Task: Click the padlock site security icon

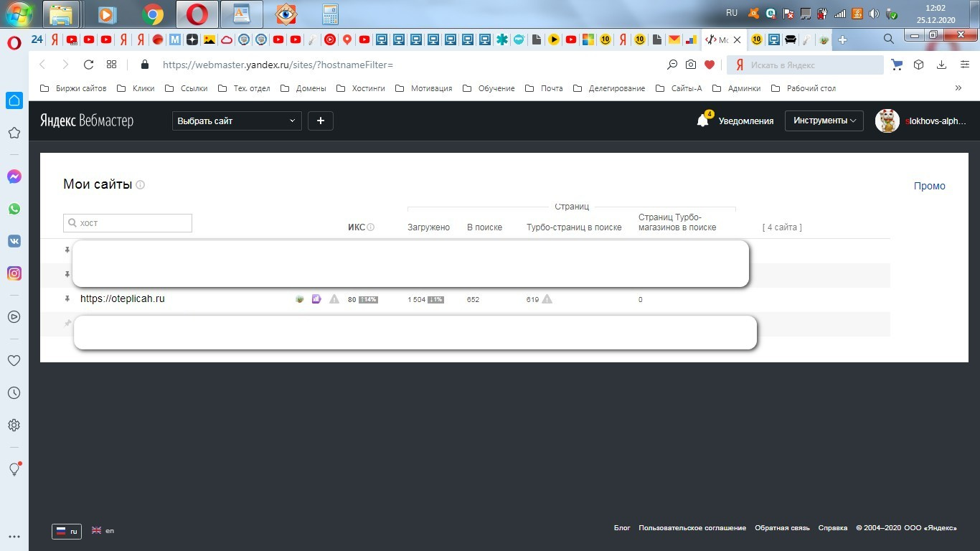Action: point(145,65)
